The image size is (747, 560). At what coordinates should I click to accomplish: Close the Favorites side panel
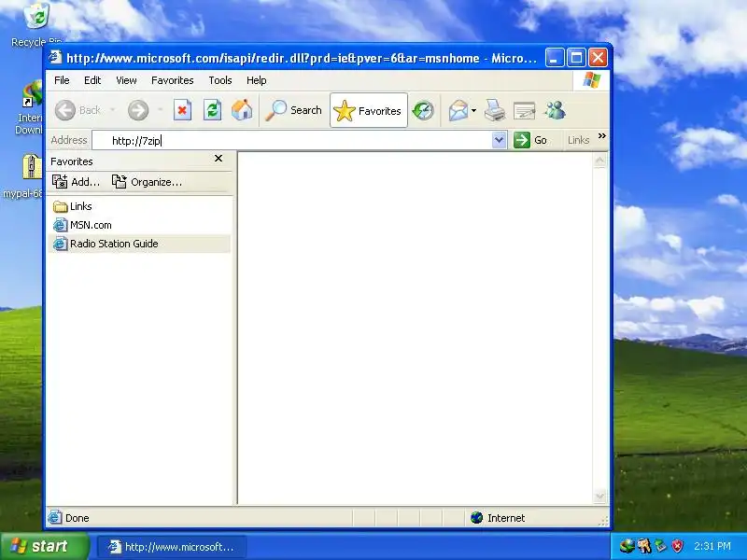pyautogui.click(x=218, y=159)
